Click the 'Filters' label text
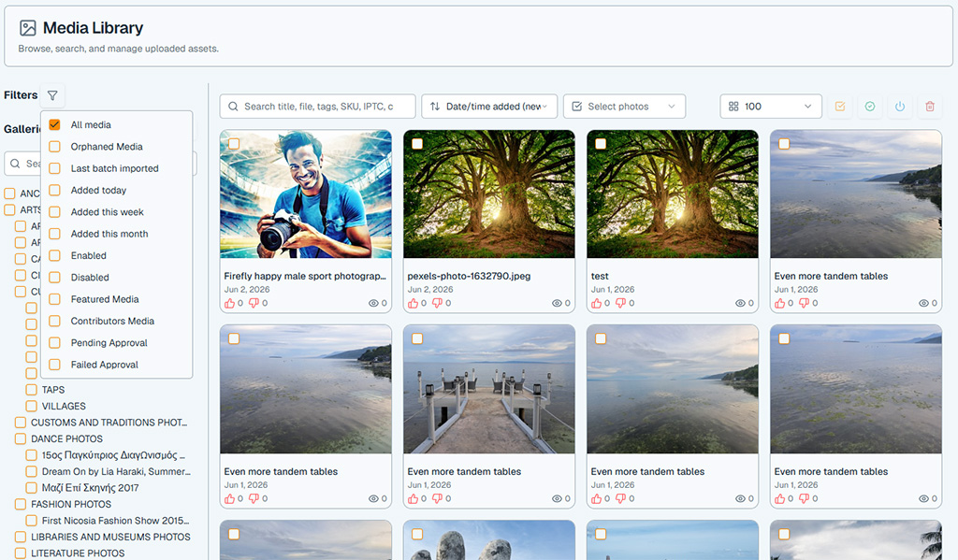Image resolution: width=958 pixels, height=560 pixels. click(21, 95)
